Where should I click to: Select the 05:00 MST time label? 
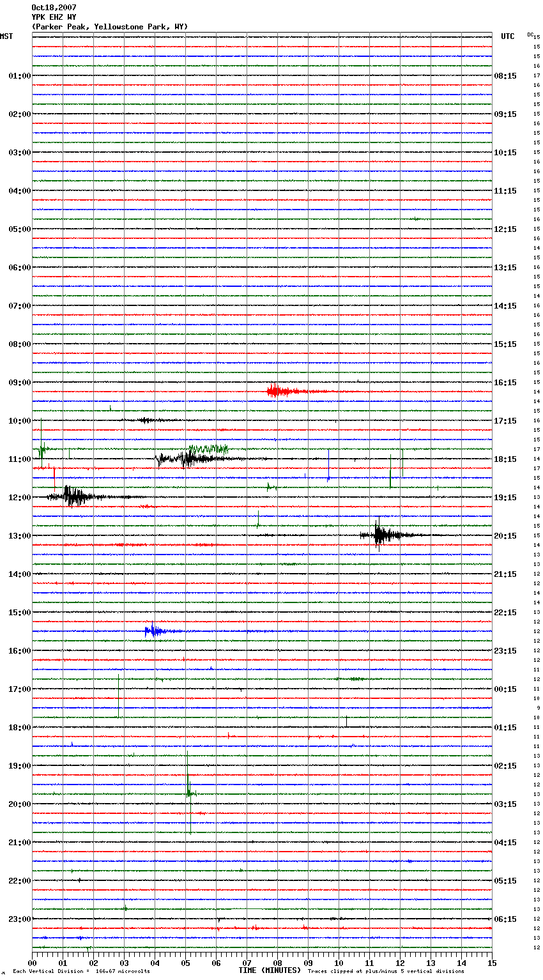(x=20, y=229)
